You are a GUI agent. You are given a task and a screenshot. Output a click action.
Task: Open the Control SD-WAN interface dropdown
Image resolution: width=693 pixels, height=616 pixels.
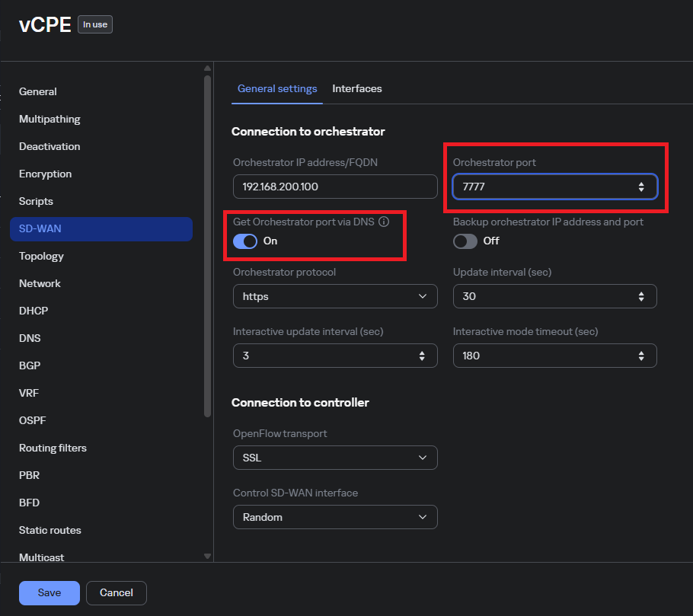tap(335, 517)
